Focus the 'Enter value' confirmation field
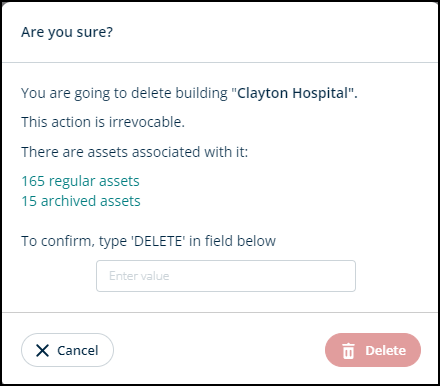The width and height of the screenshot is (440, 386). click(x=226, y=276)
